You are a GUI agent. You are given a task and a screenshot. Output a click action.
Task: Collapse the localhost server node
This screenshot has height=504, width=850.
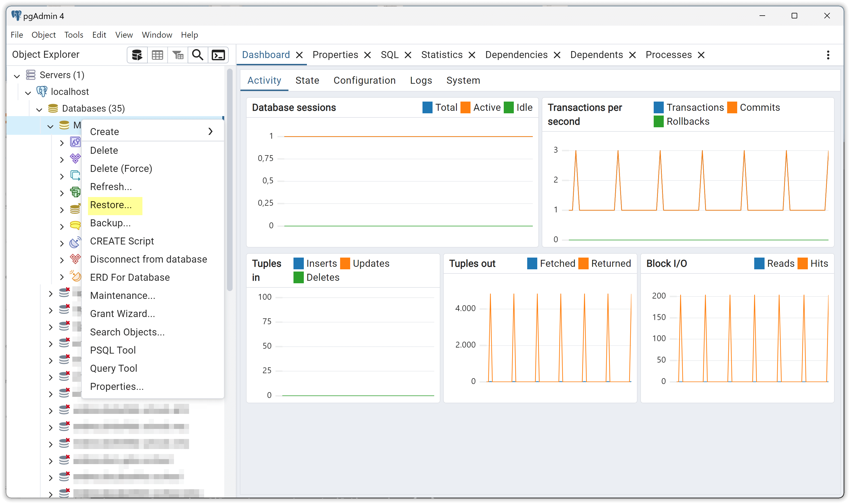click(28, 92)
